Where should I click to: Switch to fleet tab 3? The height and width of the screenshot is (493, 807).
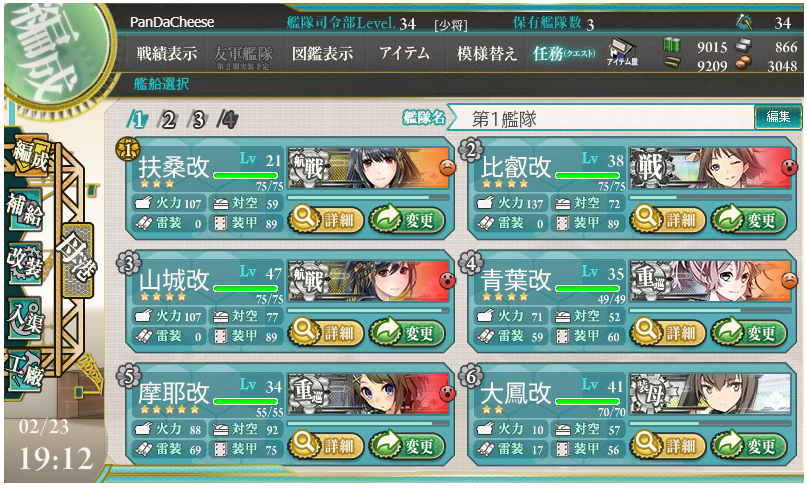coord(197,119)
